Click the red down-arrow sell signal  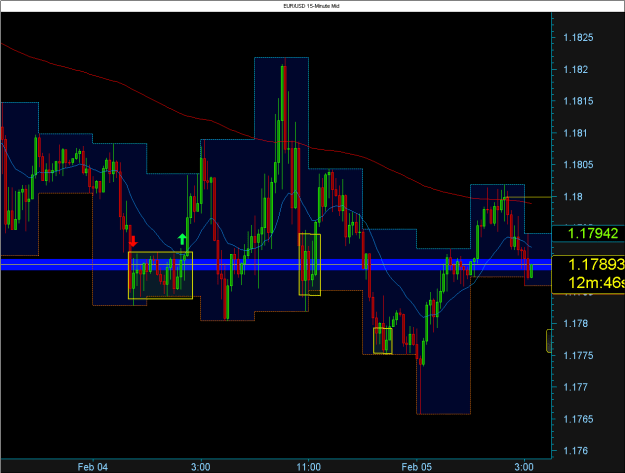[x=133, y=241]
